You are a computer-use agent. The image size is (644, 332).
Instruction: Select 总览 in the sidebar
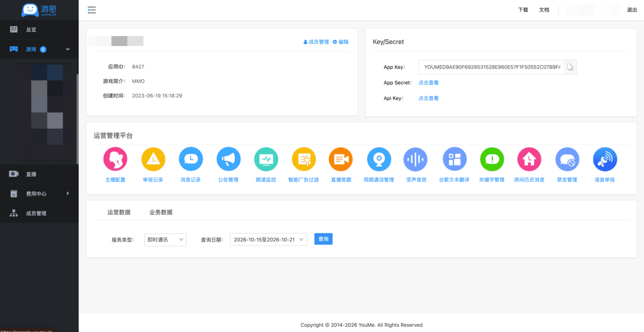39,30
